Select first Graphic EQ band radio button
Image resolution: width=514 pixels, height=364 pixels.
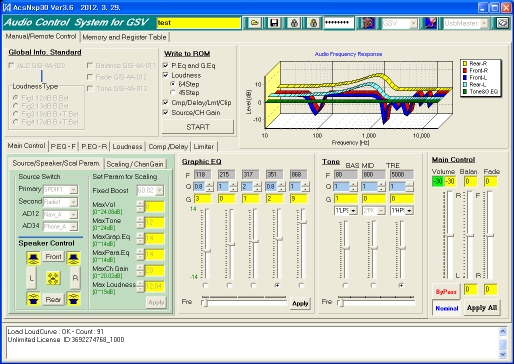pos(205,285)
